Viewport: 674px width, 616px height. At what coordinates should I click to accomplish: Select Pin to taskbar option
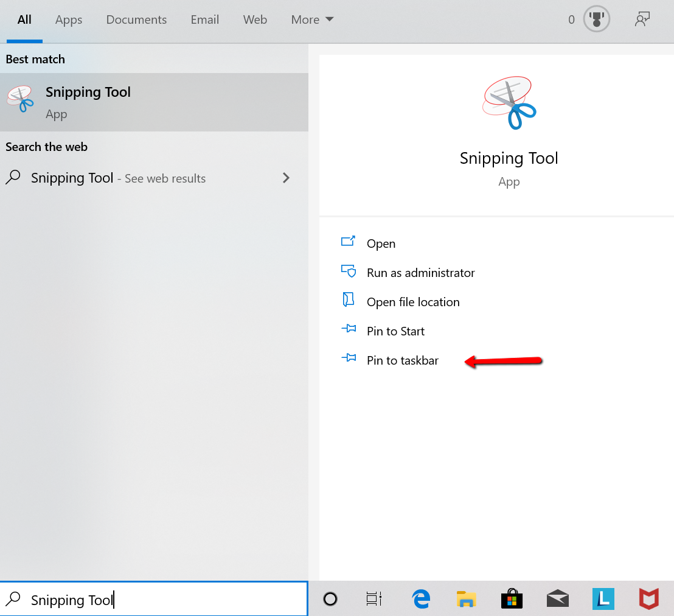pyautogui.click(x=402, y=360)
